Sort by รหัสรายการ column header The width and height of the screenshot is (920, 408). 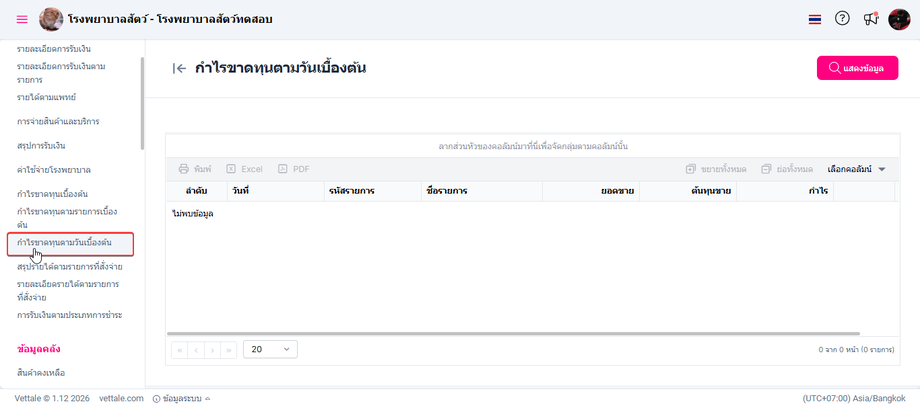point(373,191)
